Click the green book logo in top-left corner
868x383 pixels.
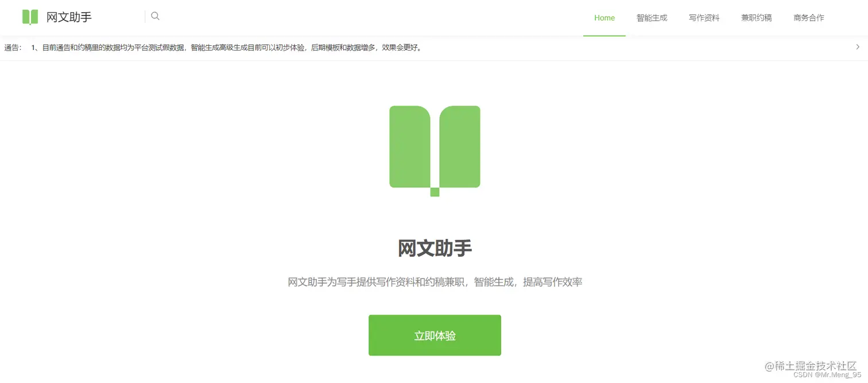(29, 17)
